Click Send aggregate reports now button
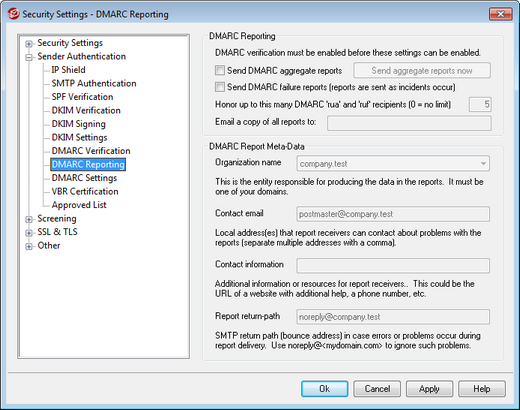 [422, 70]
